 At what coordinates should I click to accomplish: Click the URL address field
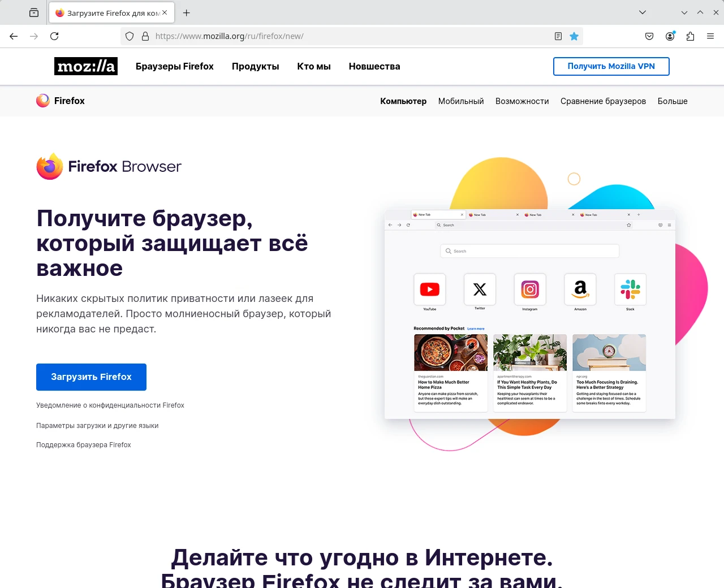[351, 36]
